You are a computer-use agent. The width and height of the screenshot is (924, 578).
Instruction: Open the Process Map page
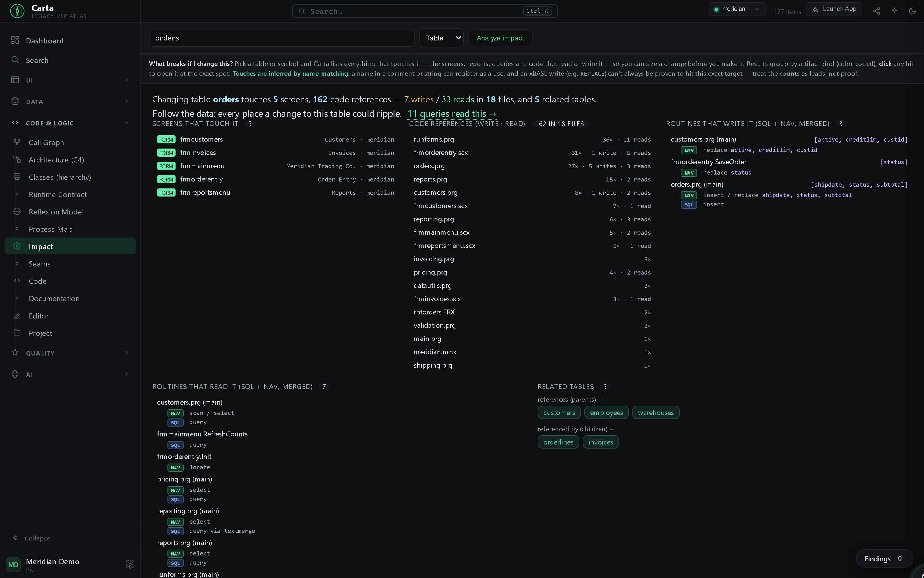(70, 229)
